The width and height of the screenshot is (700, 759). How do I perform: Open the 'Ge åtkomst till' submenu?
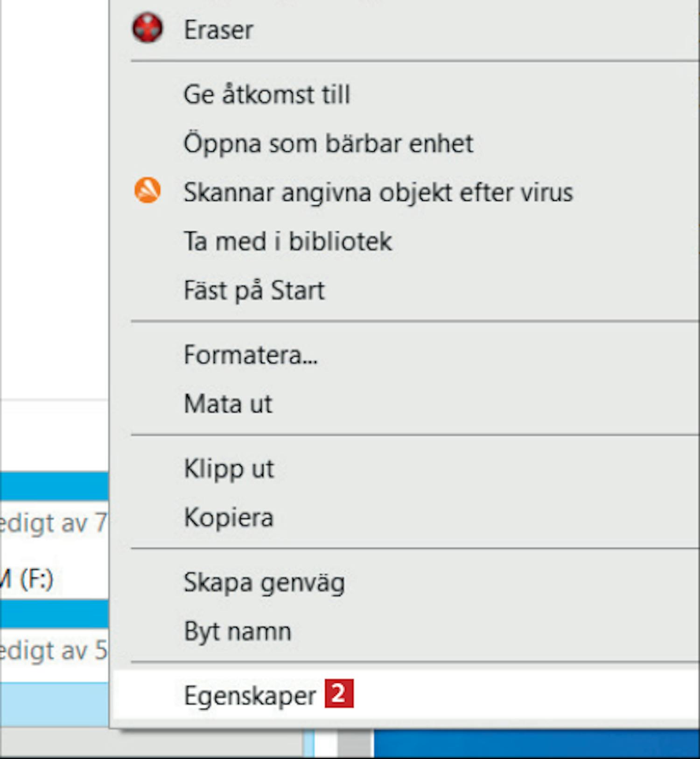tap(266, 95)
